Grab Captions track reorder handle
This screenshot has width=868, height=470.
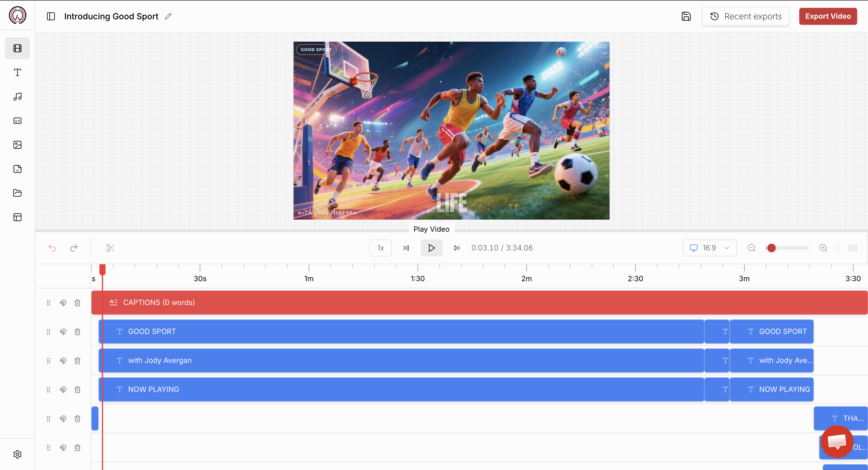(49, 303)
